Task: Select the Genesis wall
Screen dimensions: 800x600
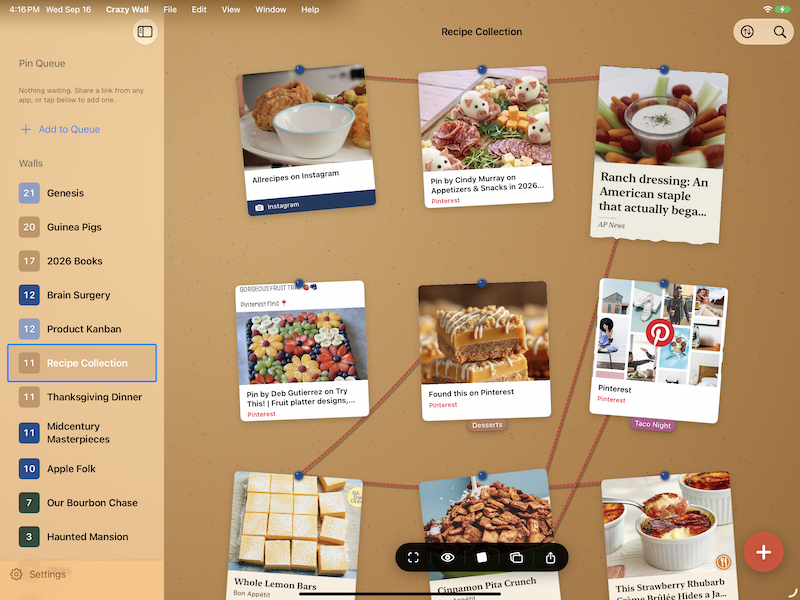Action: click(82, 193)
